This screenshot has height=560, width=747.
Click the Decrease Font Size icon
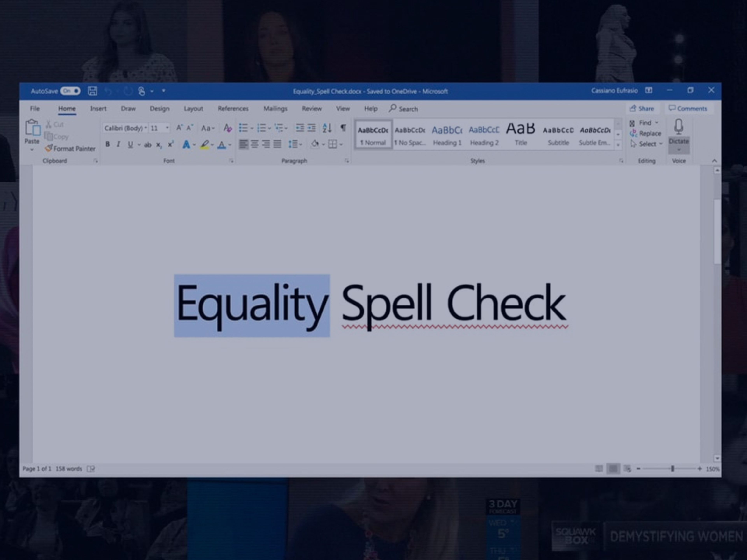190,128
